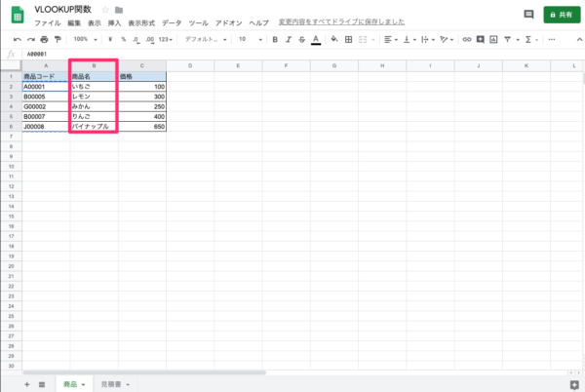Select cell containing レモン
Image resolution: width=585 pixels, height=392 pixels.
[x=94, y=97]
